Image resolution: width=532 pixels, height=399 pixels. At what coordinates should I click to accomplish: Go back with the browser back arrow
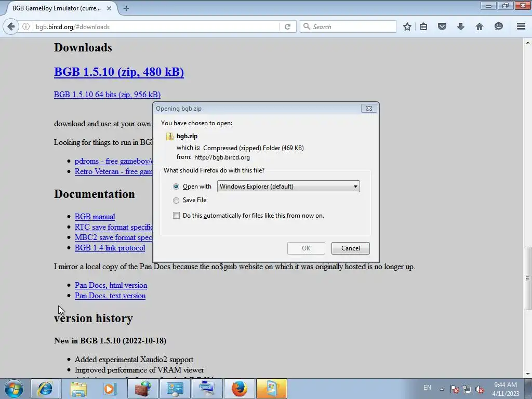point(11,26)
